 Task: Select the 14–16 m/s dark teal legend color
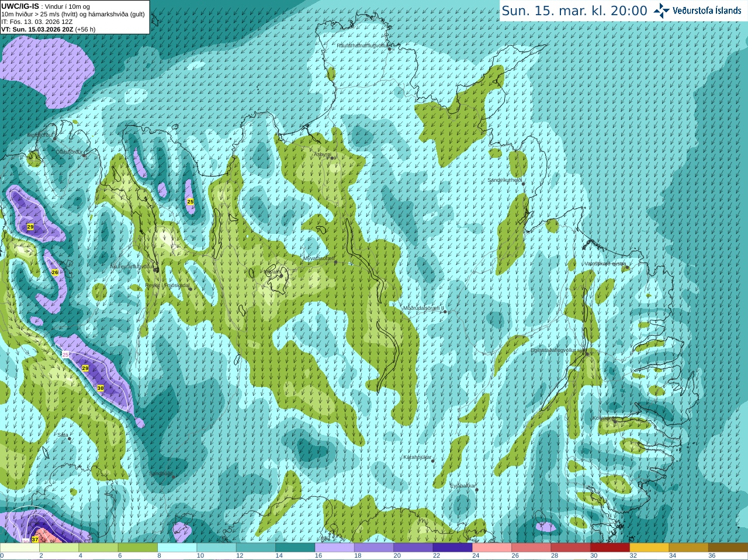click(295, 548)
